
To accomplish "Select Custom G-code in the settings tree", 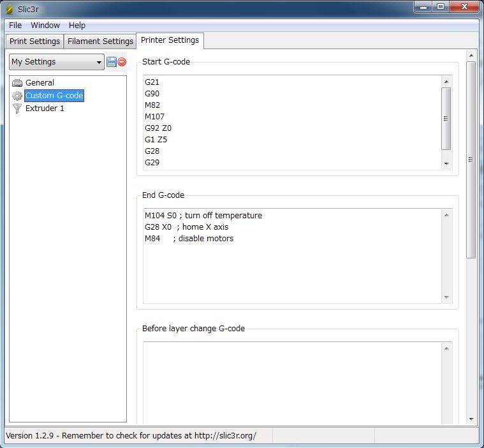I will pos(54,96).
